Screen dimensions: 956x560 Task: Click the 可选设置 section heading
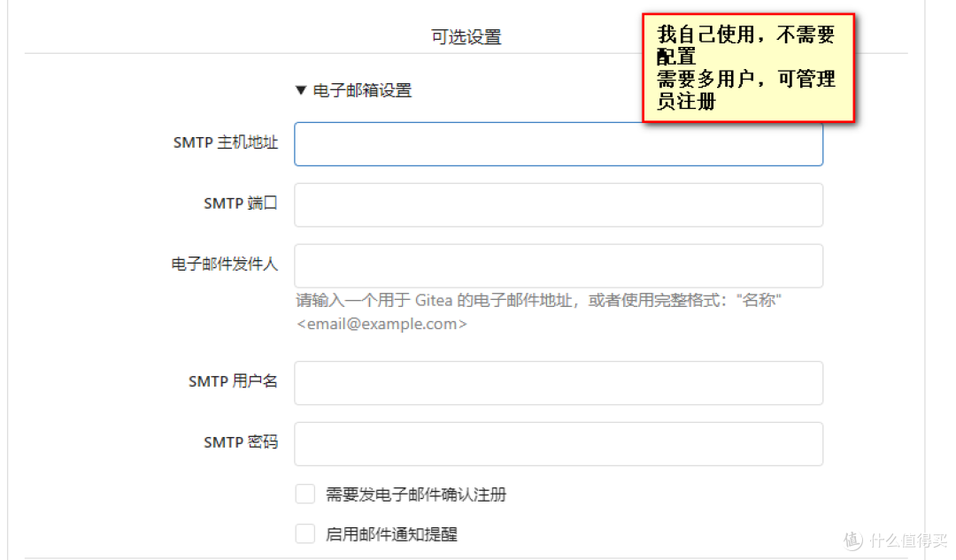pos(466,36)
